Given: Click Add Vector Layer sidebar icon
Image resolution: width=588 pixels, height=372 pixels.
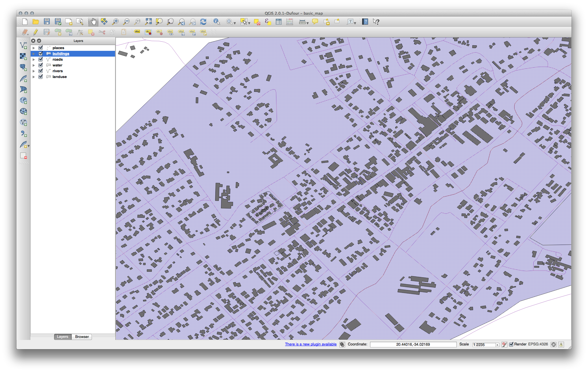Looking at the screenshot, I should [x=23, y=45].
